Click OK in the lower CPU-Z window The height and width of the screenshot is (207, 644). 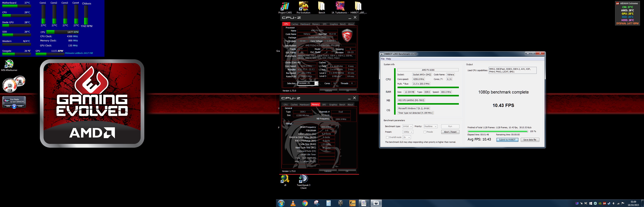(347, 171)
